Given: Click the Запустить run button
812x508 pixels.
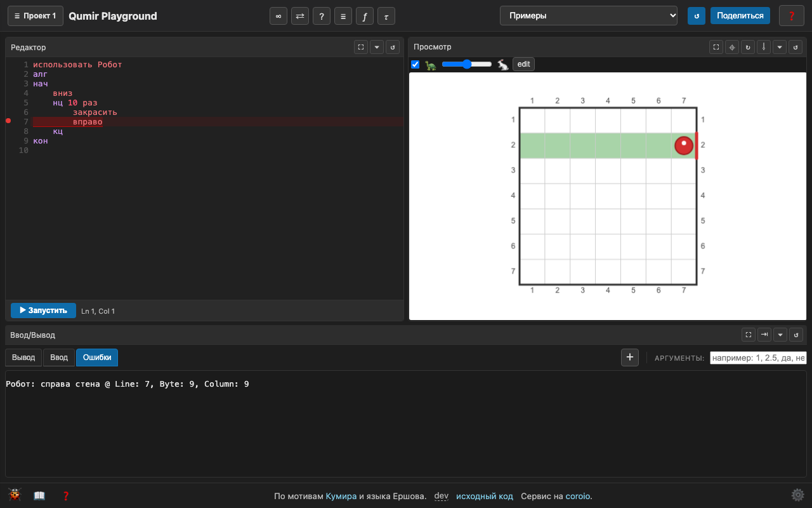Looking at the screenshot, I should [43, 311].
